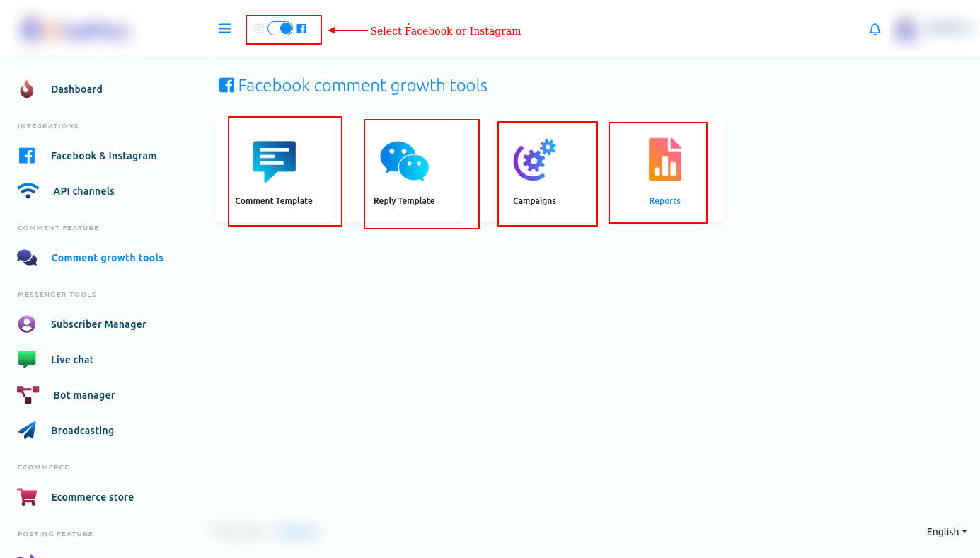980x558 pixels.
Task: Open the Reply Template chat bubbles icon
Action: click(x=404, y=161)
